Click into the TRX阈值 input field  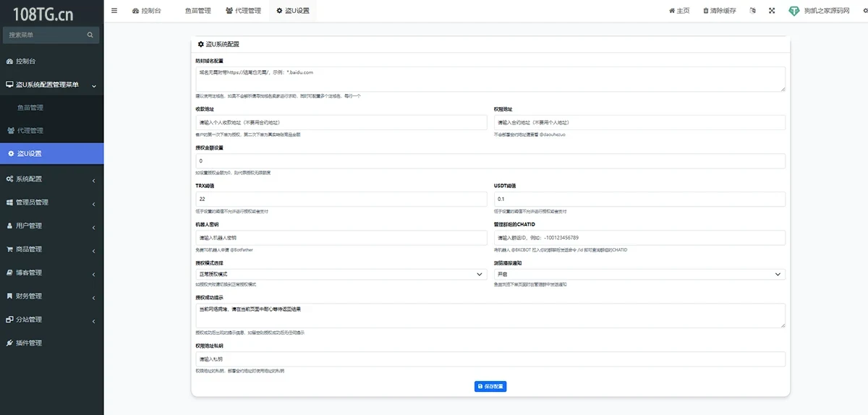pos(341,199)
